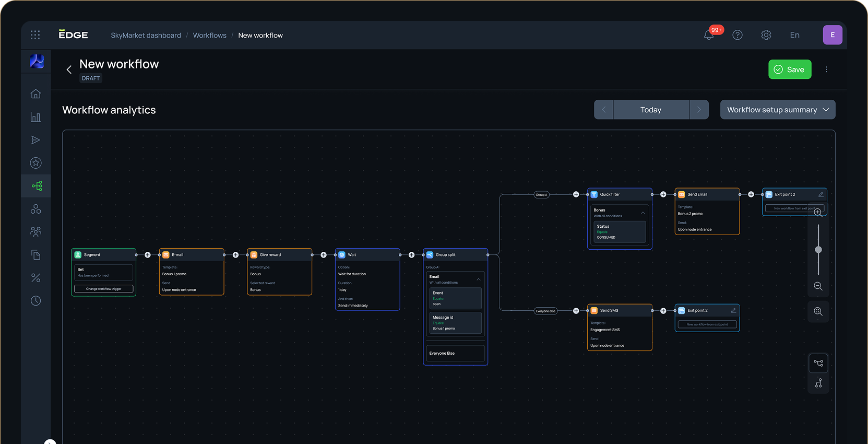Open the analytics bar chart sidebar icon

pos(35,117)
